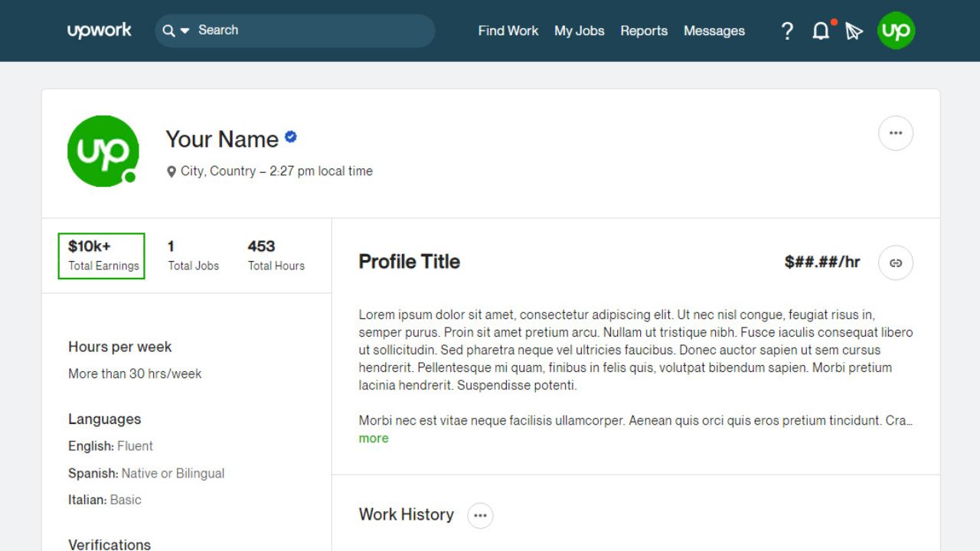980x551 pixels.
Task: Open Work History three-dots menu
Action: pyautogui.click(x=480, y=515)
